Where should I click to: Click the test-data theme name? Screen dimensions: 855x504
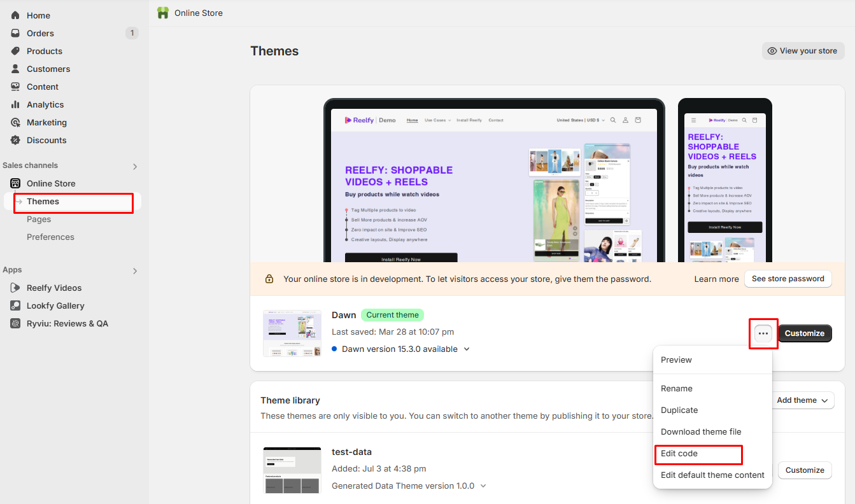pyautogui.click(x=351, y=452)
